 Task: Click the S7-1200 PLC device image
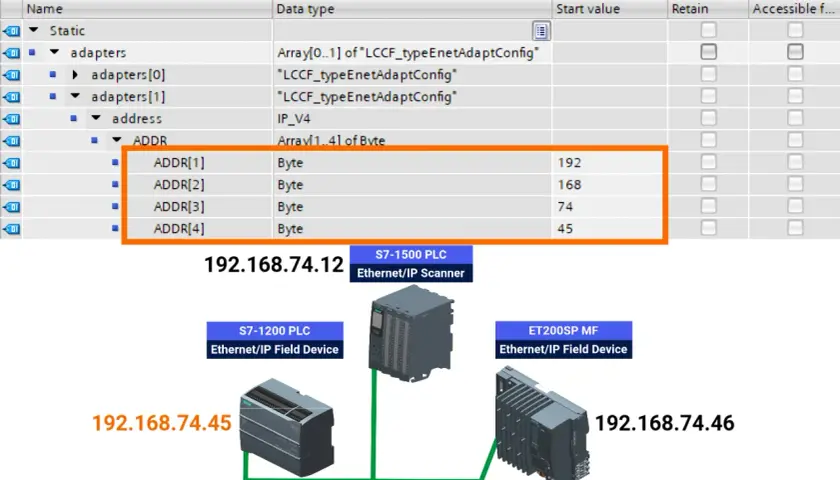tap(287, 427)
